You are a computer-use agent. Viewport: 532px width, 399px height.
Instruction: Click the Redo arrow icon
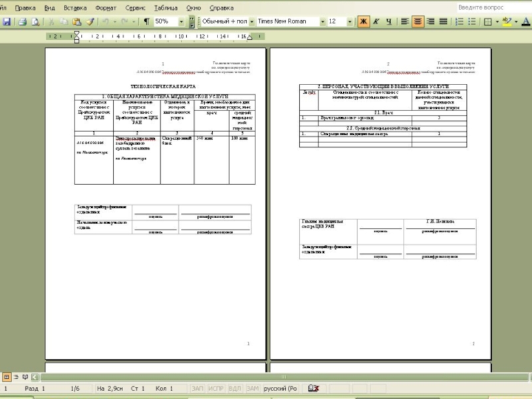click(x=124, y=22)
